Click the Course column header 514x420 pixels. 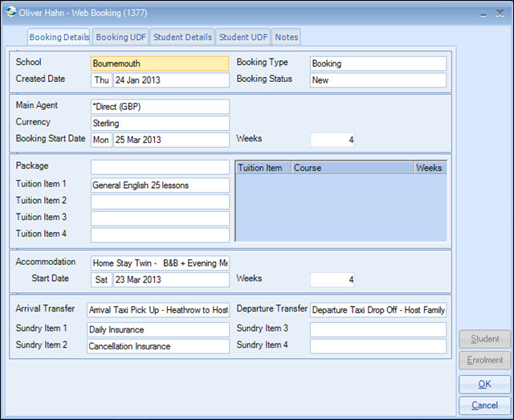click(352, 168)
